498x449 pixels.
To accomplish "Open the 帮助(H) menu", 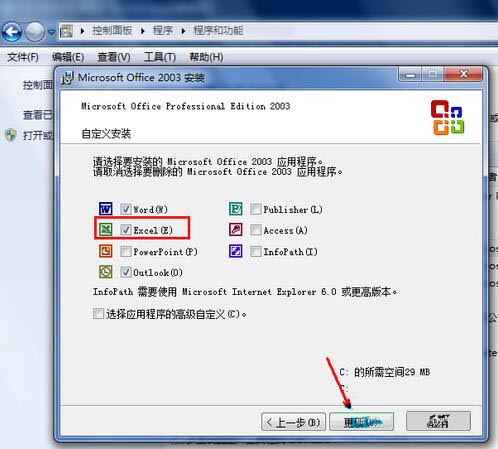I will coord(206,57).
